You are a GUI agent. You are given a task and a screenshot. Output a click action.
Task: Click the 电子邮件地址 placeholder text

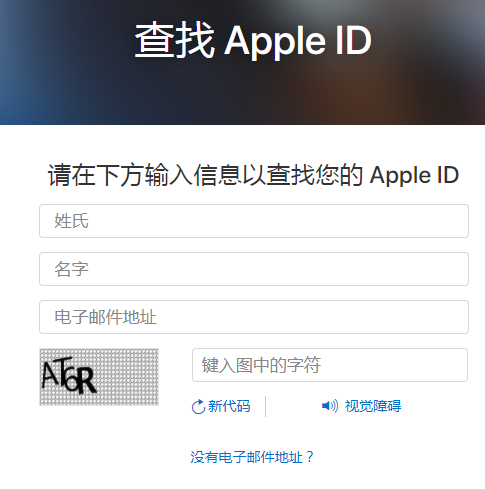pyautogui.click(x=105, y=317)
